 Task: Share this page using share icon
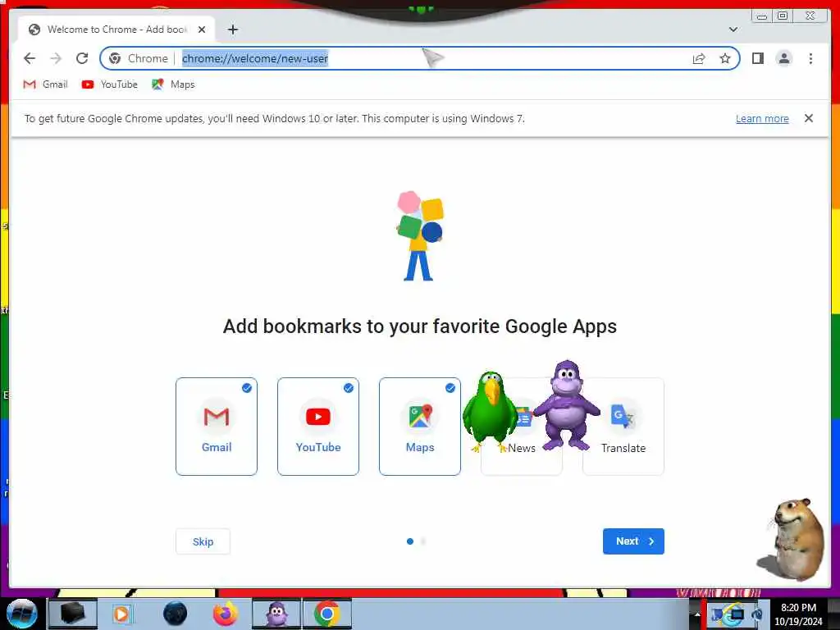click(699, 58)
